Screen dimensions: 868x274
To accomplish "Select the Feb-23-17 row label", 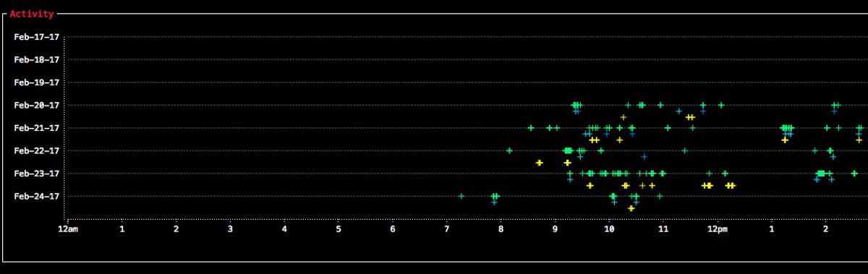I will click(37, 174).
